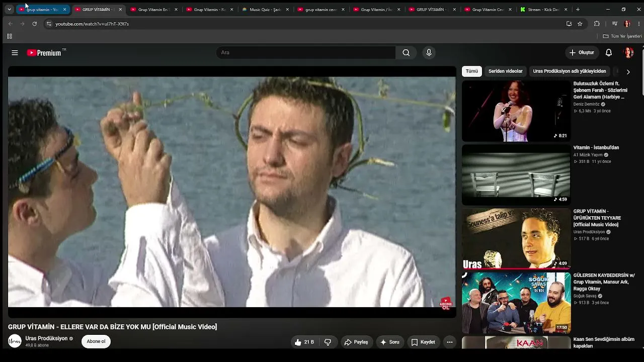Open the Uras Prodüksiyon channel avatar
This screenshot has width=644, height=362.
[15, 341]
